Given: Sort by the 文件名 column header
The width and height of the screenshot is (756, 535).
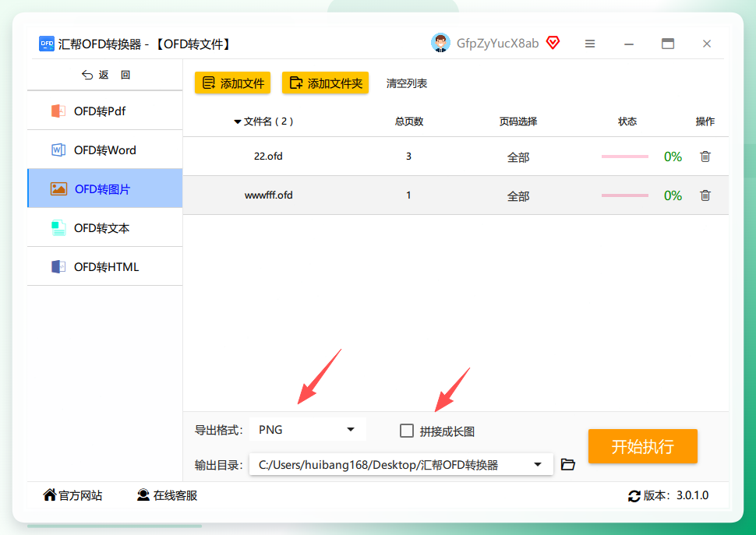Looking at the screenshot, I should tap(263, 121).
